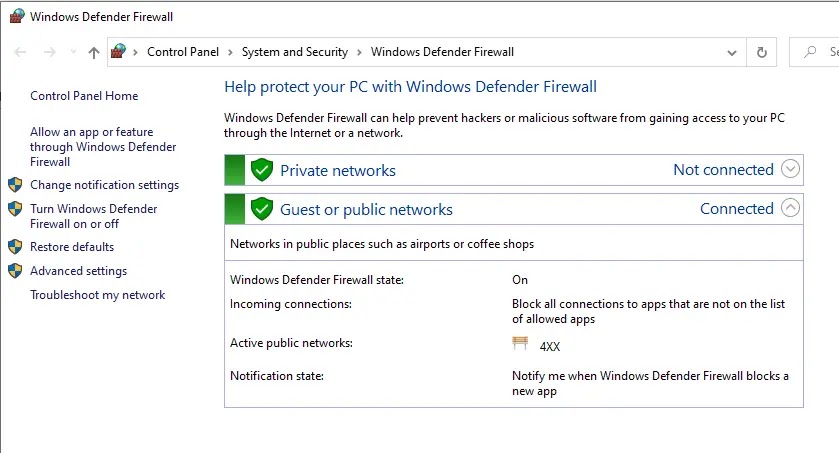The height and width of the screenshot is (453, 839).
Task: Click the Networks in public places description
Action: click(x=382, y=244)
